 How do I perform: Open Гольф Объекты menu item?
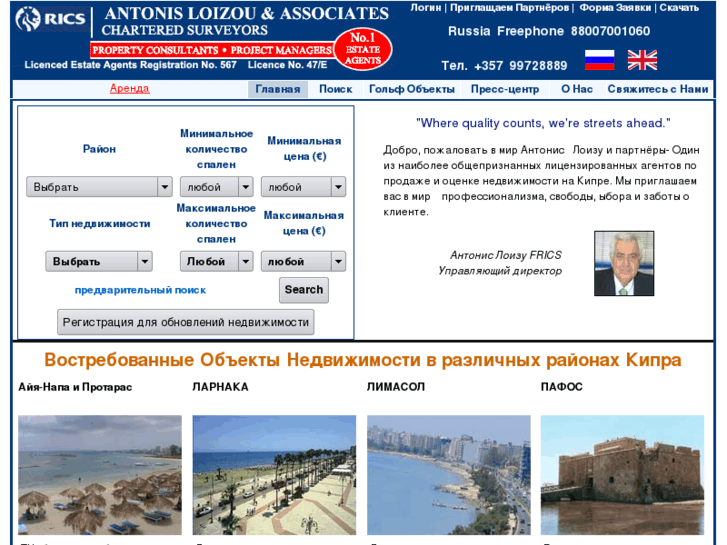click(412, 89)
